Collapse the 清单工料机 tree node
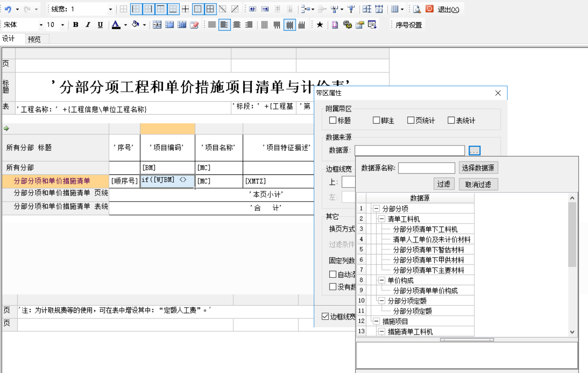The width and height of the screenshot is (588, 373). coord(381,219)
